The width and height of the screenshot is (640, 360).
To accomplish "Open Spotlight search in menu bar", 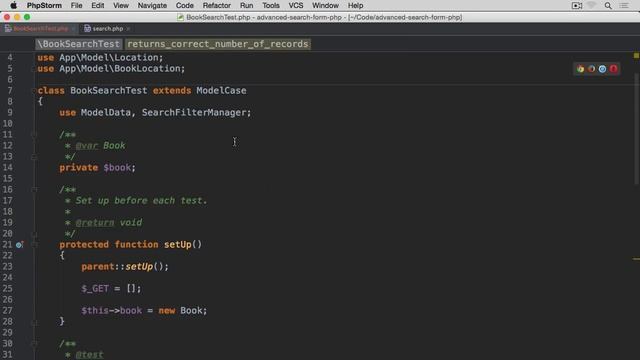I will point(608,6).
